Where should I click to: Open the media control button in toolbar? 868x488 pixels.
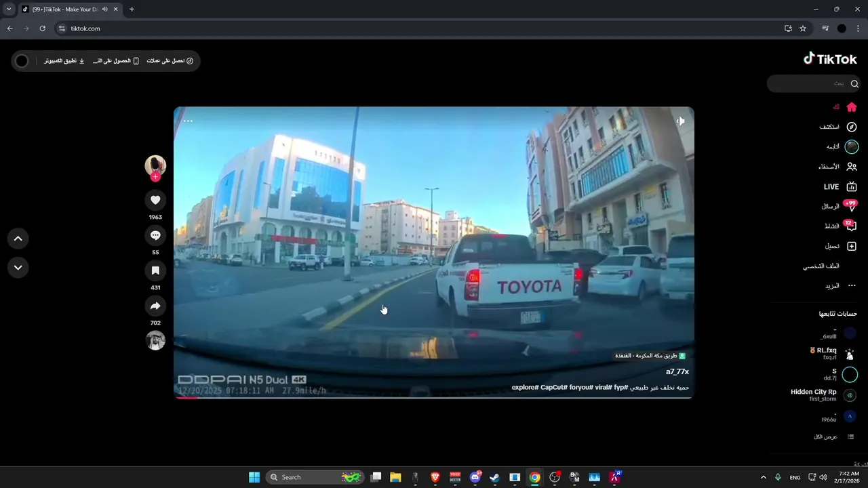[825, 28]
